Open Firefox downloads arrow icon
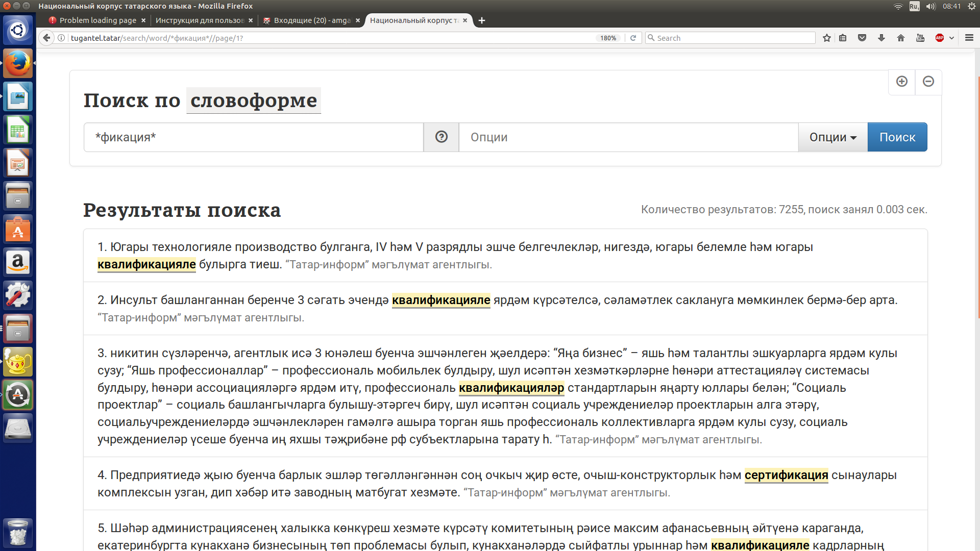The width and height of the screenshot is (980, 551). (881, 38)
